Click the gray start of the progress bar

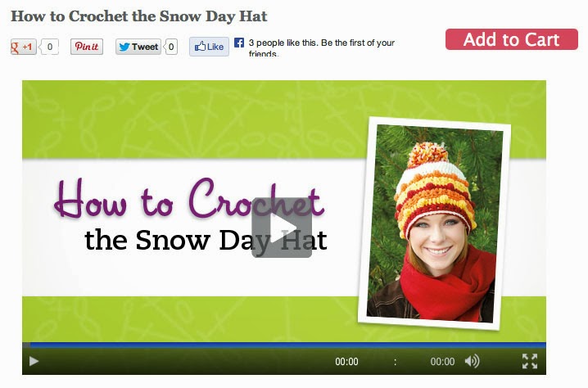[x=26, y=345]
